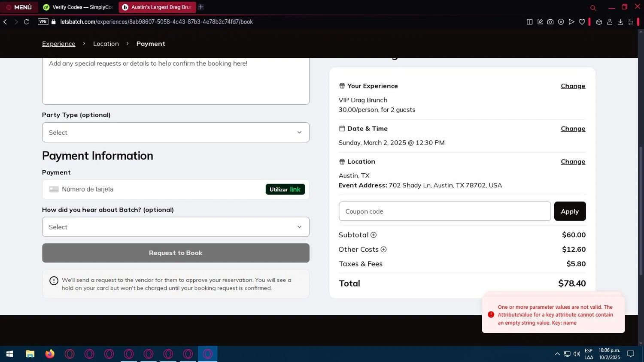The height and width of the screenshot is (362, 644).
Task: Click the Your Experience gift icon
Action: click(x=342, y=86)
